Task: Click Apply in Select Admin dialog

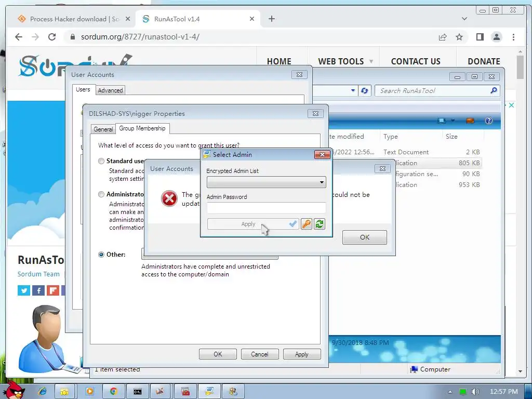Action: 253,224
